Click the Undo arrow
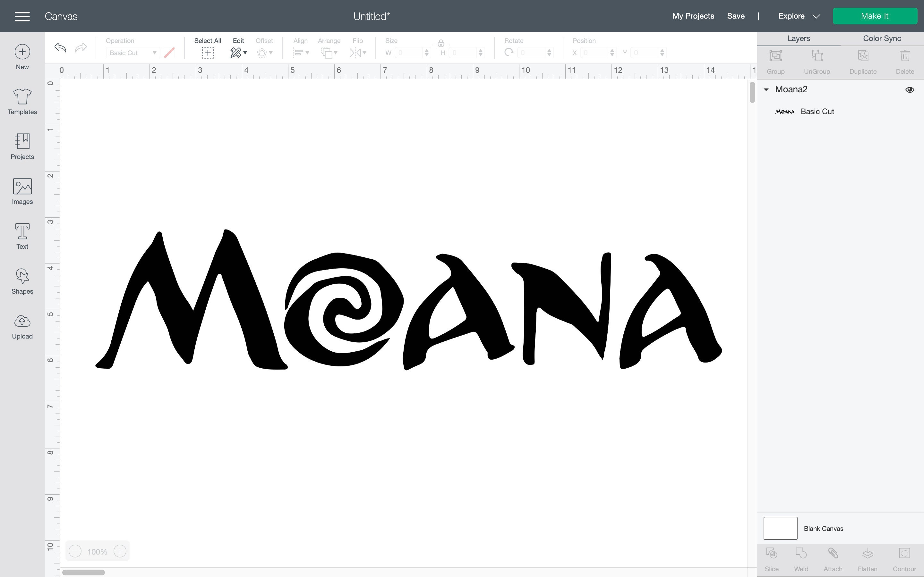The height and width of the screenshot is (577, 924). (60, 48)
